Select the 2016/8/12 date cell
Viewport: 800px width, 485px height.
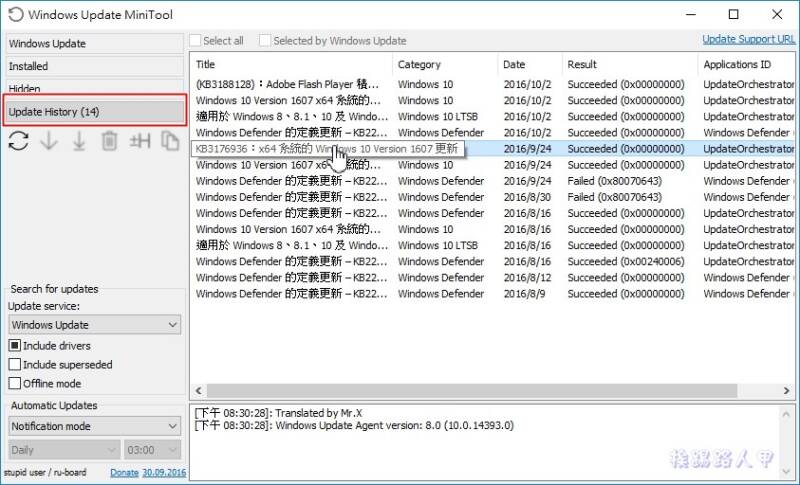pyautogui.click(x=527, y=277)
